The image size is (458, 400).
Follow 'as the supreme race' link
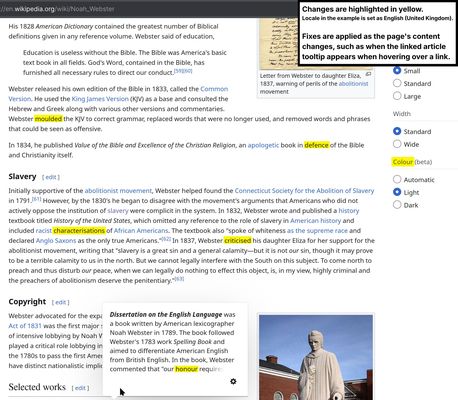pyautogui.click(x=317, y=231)
